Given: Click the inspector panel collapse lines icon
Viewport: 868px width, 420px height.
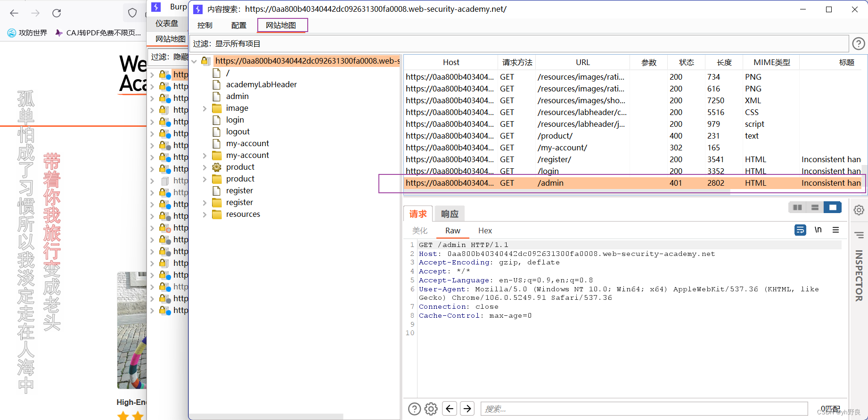Looking at the screenshot, I should [x=859, y=235].
